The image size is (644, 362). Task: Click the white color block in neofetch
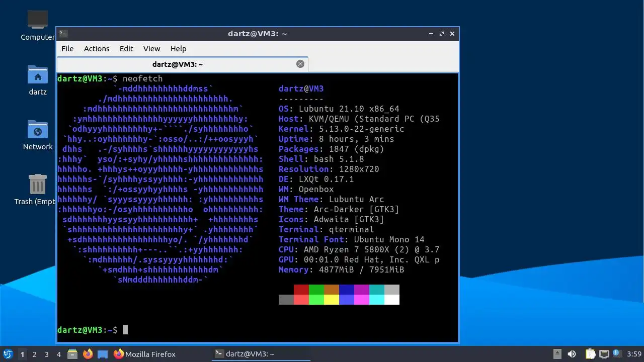[x=392, y=300]
